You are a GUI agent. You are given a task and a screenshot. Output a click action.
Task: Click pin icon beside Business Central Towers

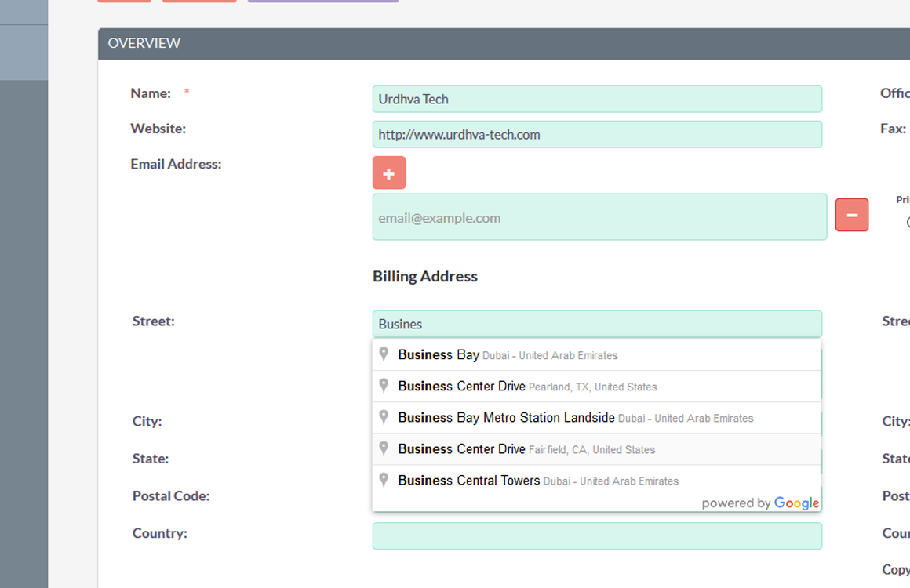coord(384,480)
